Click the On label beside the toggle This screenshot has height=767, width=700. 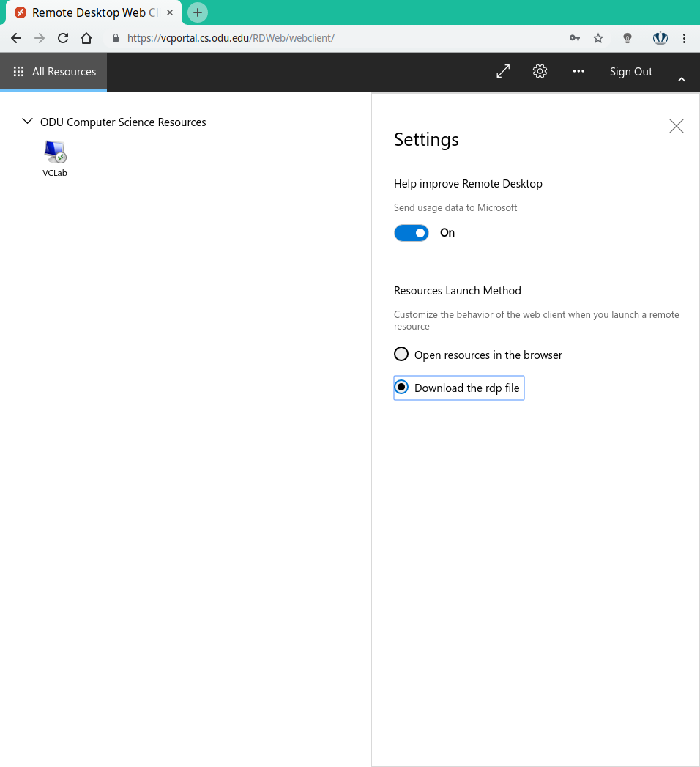click(447, 233)
